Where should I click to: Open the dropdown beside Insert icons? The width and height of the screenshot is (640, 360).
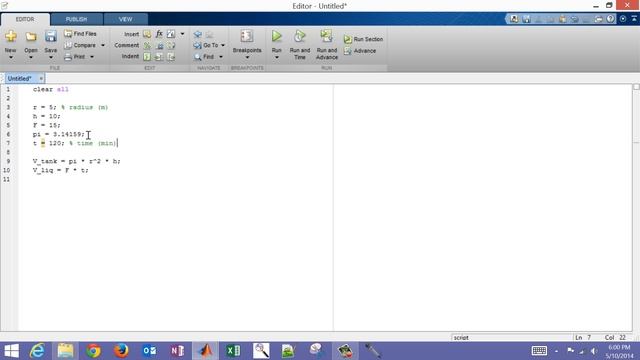182,34
